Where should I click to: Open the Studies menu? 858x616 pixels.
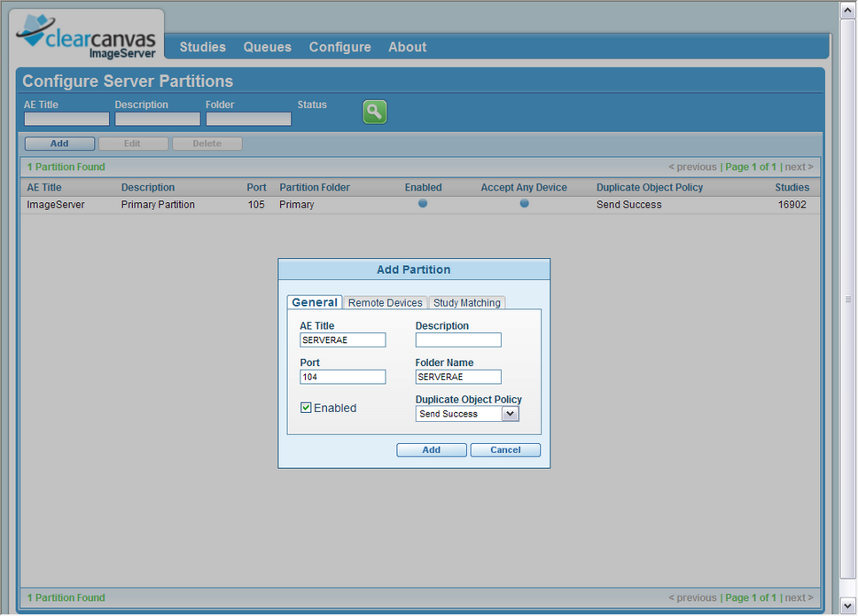click(202, 47)
